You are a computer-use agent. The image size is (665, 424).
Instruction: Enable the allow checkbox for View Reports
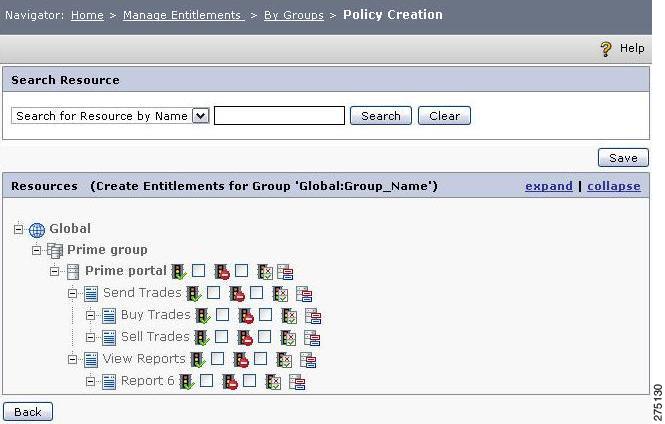(x=218, y=358)
